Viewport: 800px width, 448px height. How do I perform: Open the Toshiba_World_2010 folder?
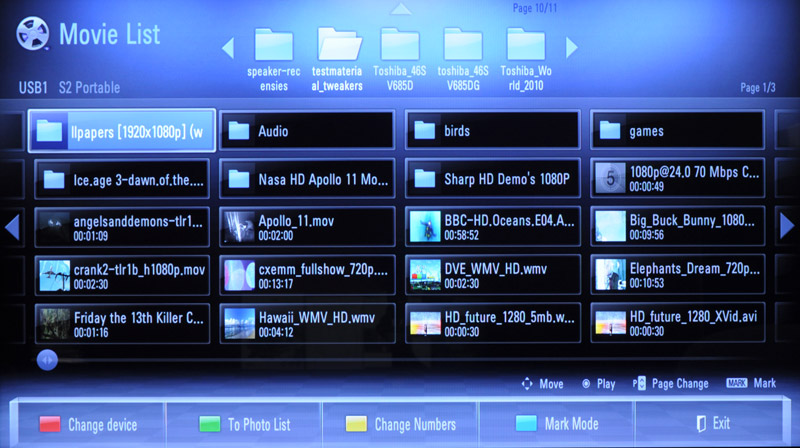526,60
